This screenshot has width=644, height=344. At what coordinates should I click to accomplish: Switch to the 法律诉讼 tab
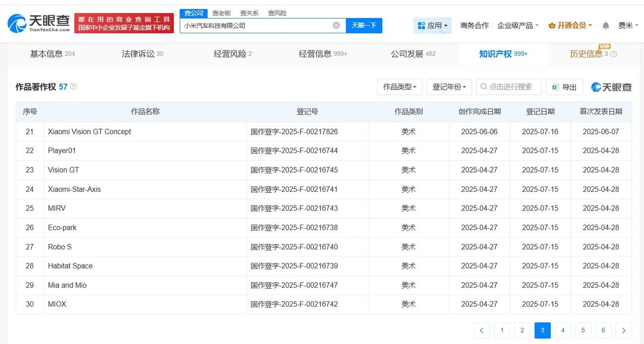(x=139, y=54)
